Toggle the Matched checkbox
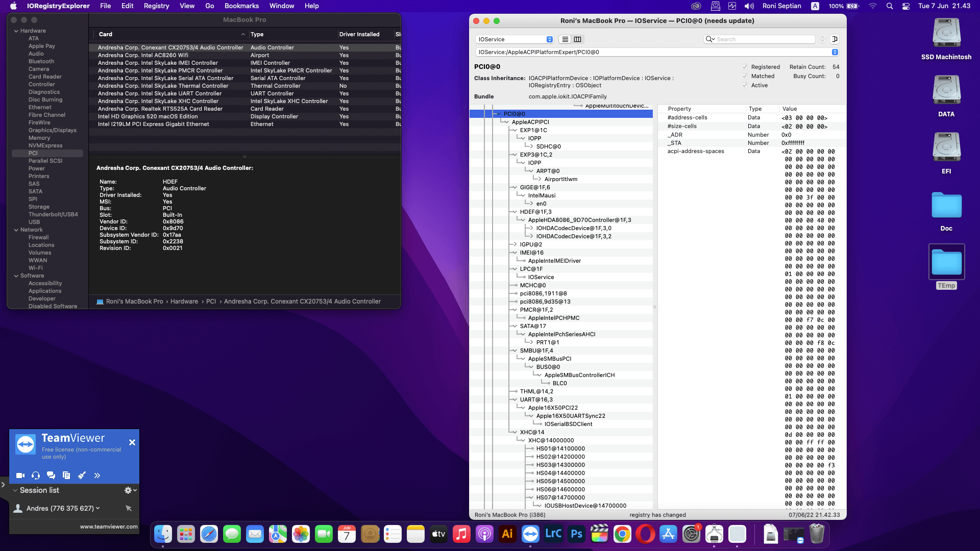 click(745, 76)
